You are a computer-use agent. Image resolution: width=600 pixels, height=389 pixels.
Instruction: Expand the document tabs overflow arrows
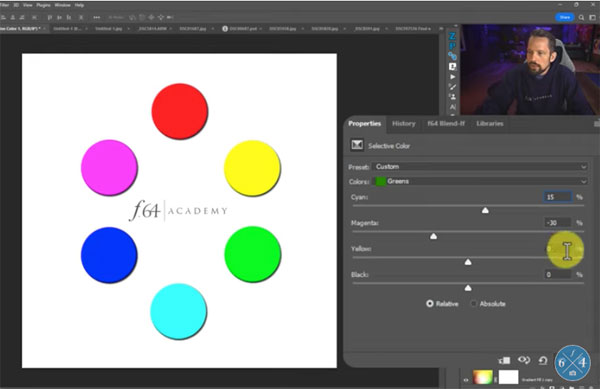click(441, 29)
